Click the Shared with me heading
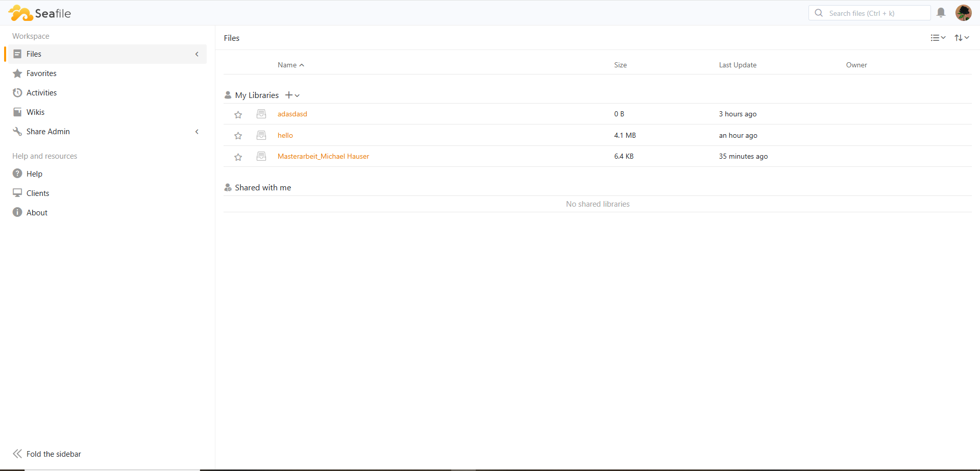Viewport: 980px width, 471px height. tap(263, 188)
